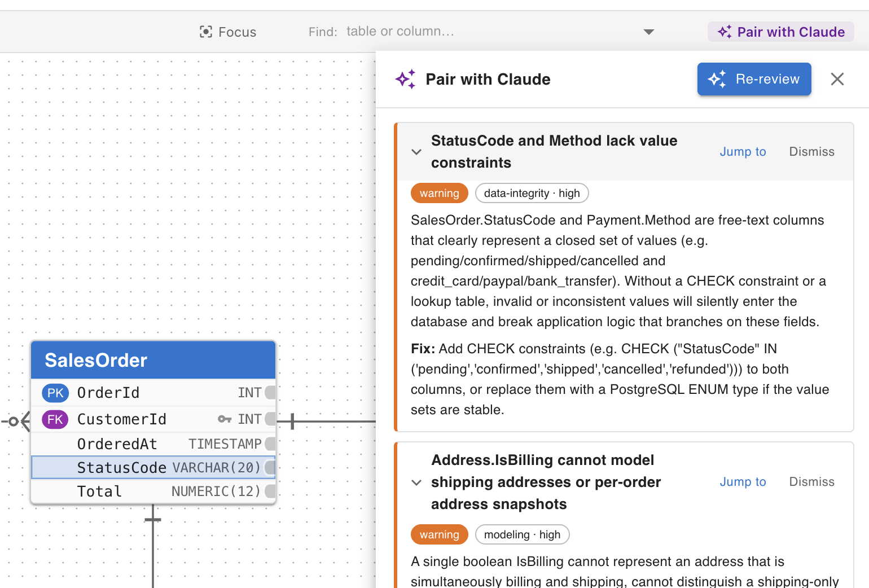Click the VARCHAR(20) type of StatusCode
The height and width of the screenshot is (588, 869).
coord(217,468)
